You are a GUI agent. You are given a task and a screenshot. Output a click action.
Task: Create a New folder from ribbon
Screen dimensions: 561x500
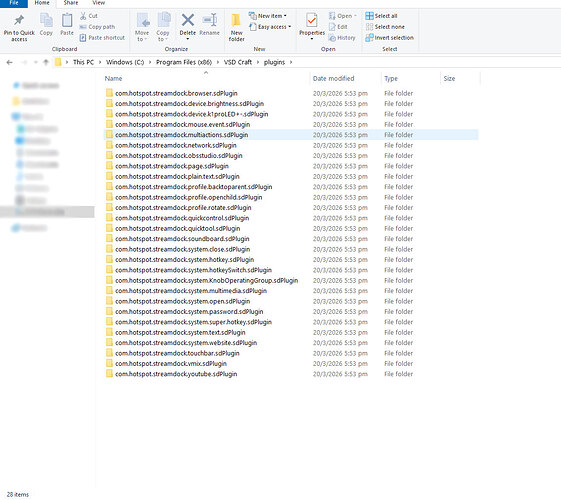[236, 27]
